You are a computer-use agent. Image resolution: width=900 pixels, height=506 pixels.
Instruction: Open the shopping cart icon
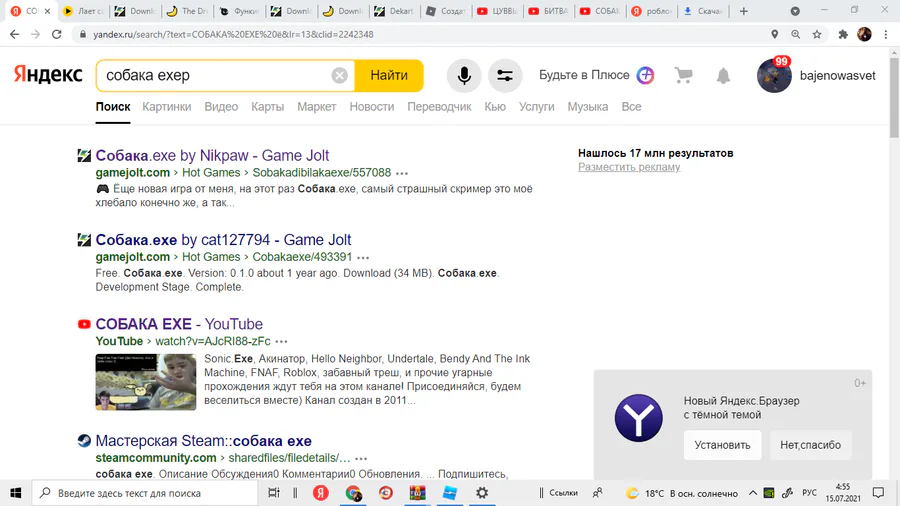coord(683,75)
